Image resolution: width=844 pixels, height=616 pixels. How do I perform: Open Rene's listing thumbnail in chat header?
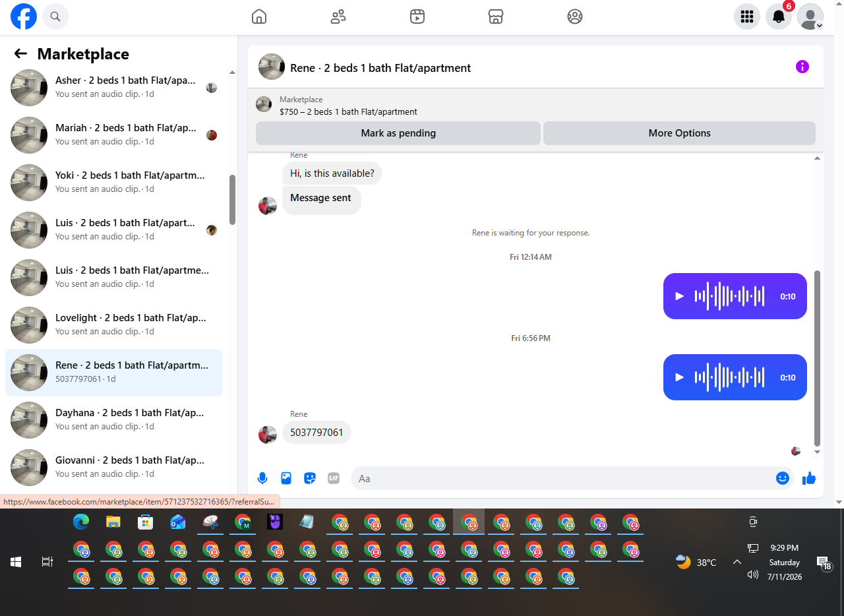[x=272, y=67]
